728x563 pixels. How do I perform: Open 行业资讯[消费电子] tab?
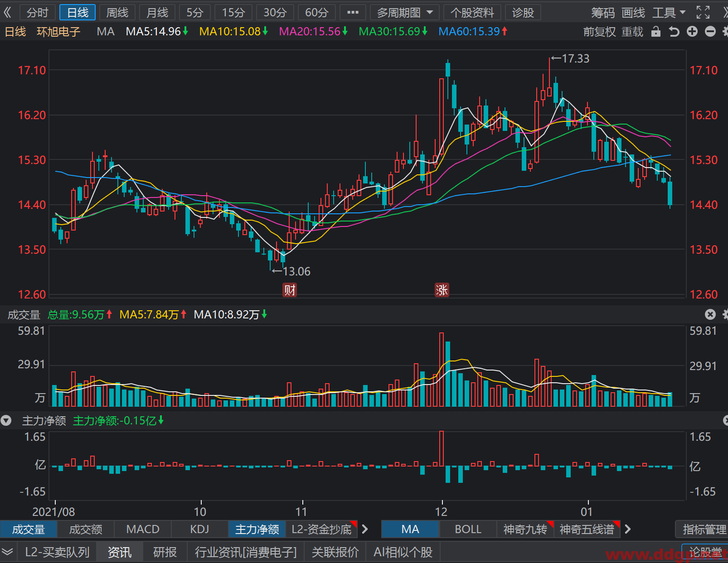(246, 552)
